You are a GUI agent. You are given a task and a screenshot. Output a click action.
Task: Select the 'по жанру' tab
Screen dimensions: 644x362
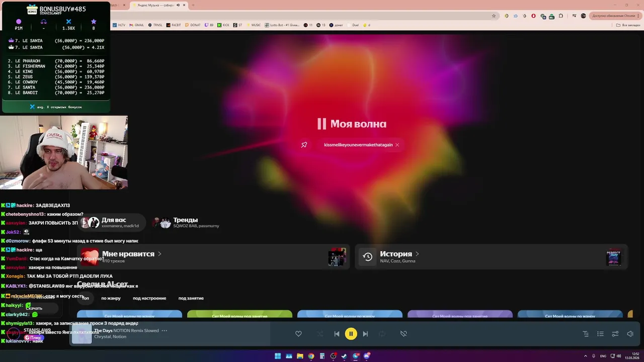(111, 298)
